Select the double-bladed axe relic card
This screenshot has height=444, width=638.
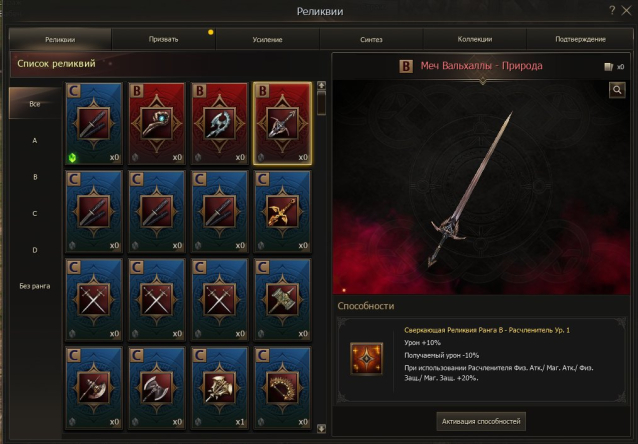click(x=157, y=388)
